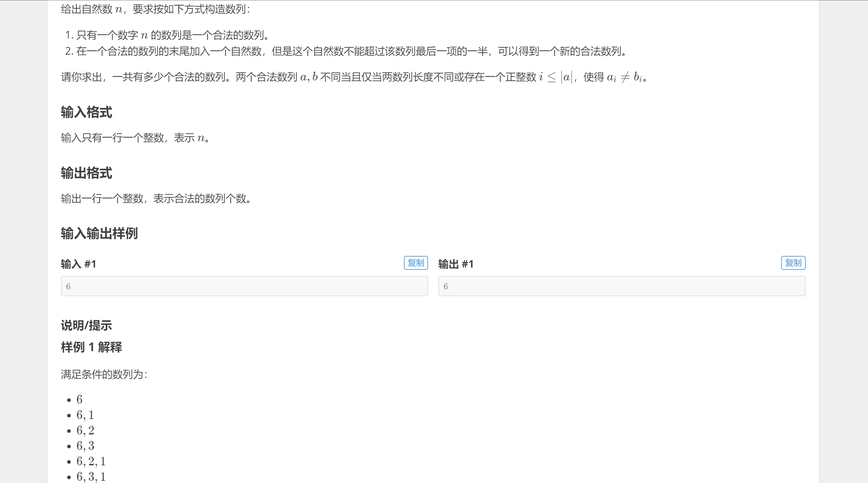Click the 输入输出样例 heading
The image size is (868, 483).
[99, 233]
